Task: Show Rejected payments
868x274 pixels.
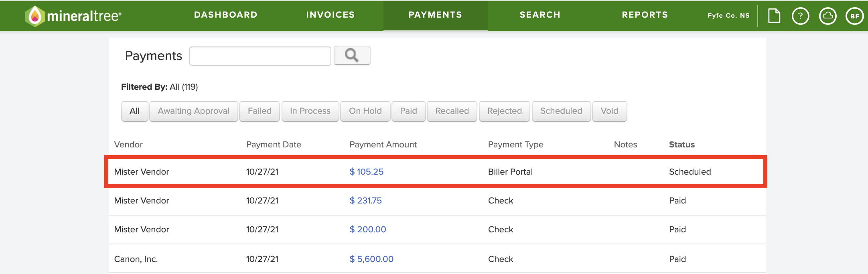Action: click(x=505, y=111)
